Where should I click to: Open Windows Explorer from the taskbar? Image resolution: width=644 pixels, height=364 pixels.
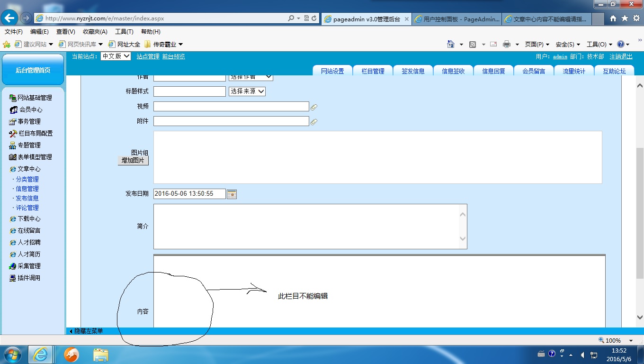(100, 354)
